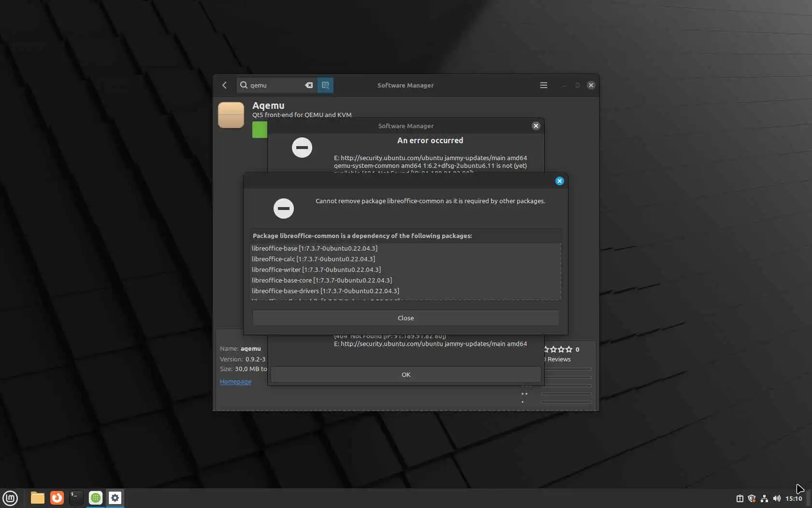The height and width of the screenshot is (508, 812).
Task: Close the 'An error occurred' dialog via its X
Action: coord(536,126)
